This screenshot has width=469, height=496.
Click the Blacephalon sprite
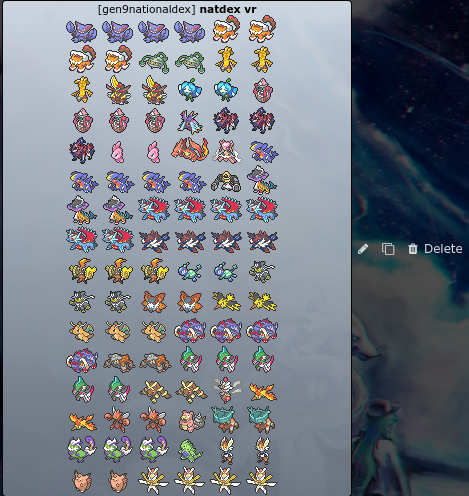(226, 389)
